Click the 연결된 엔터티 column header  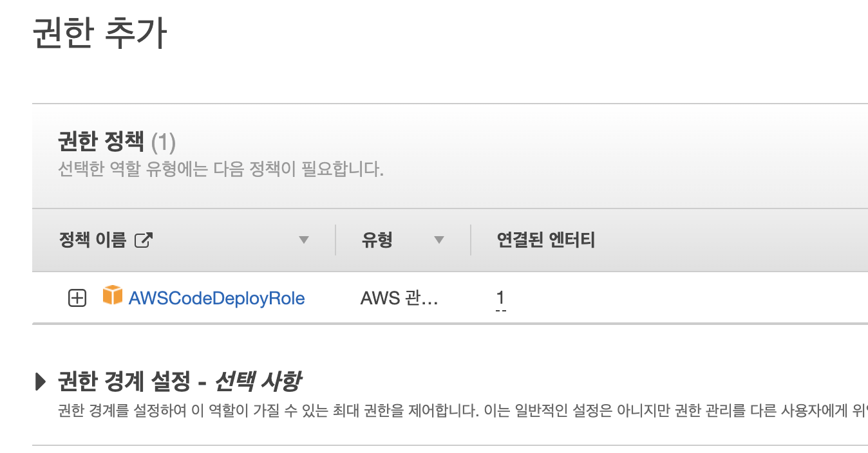tap(546, 240)
